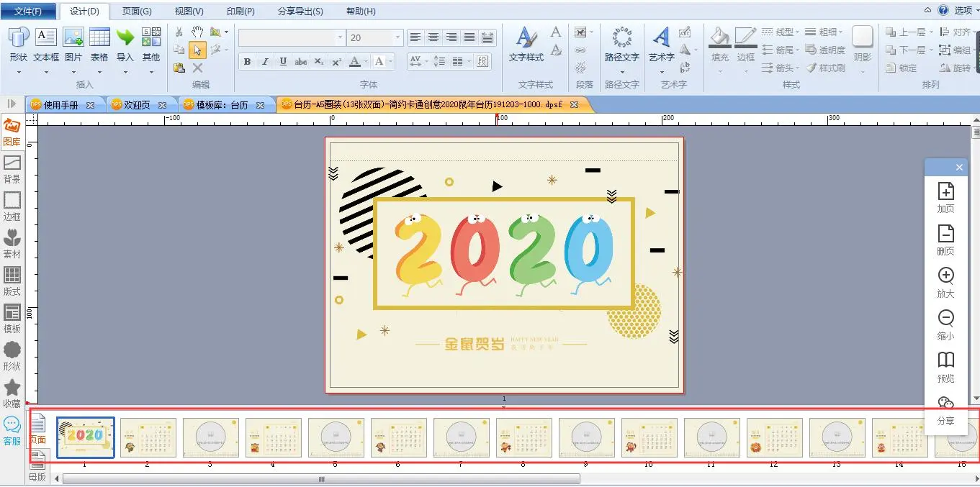This screenshot has width=980, height=487.
Task: Open the 背景 background panel
Action: [x=12, y=170]
